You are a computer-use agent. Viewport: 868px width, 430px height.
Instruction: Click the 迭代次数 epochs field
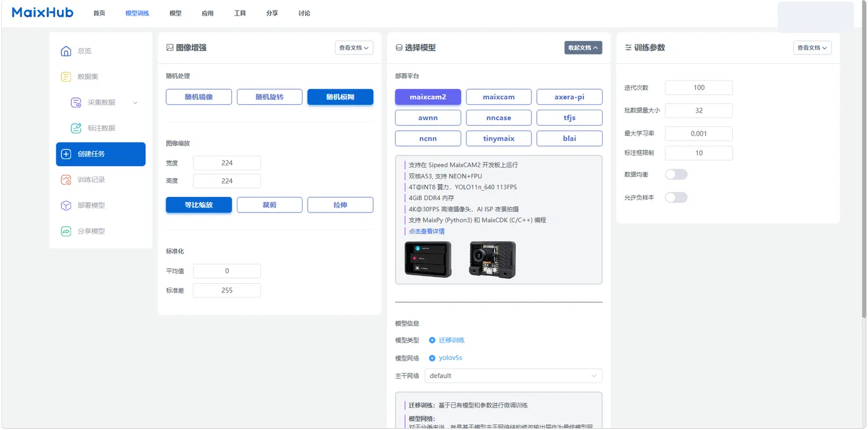699,87
